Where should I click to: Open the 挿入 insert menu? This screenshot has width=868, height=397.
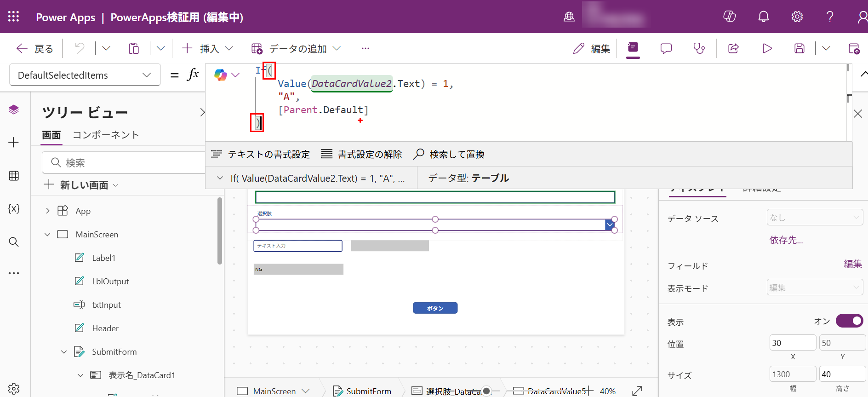pyautogui.click(x=208, y=48)
